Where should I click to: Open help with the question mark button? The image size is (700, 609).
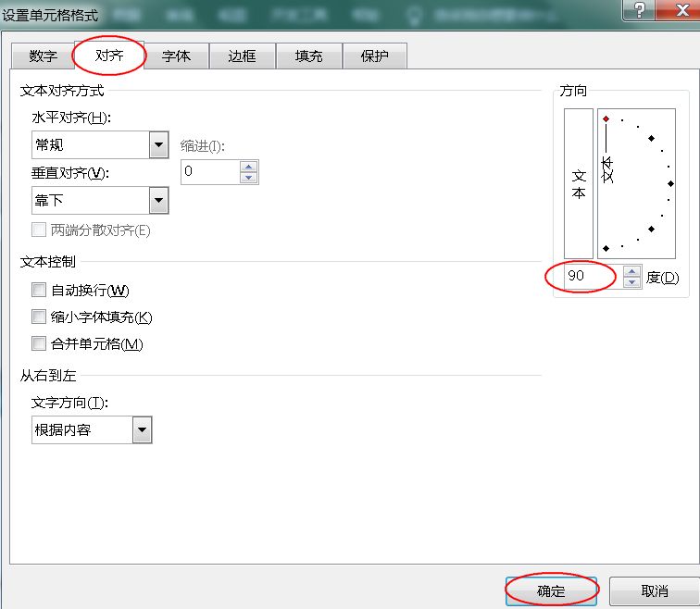tap(639, 10)
